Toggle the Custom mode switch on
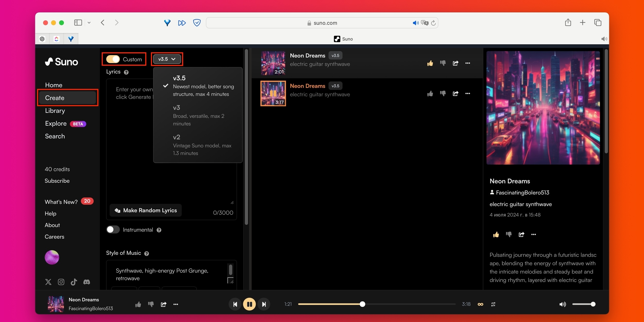 [113, 59]
